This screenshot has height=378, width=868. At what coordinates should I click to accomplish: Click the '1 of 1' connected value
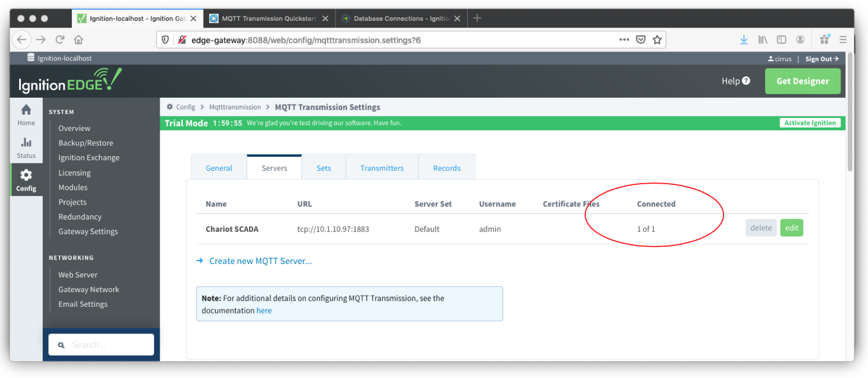pyautogui.click(x=646, y=229)
